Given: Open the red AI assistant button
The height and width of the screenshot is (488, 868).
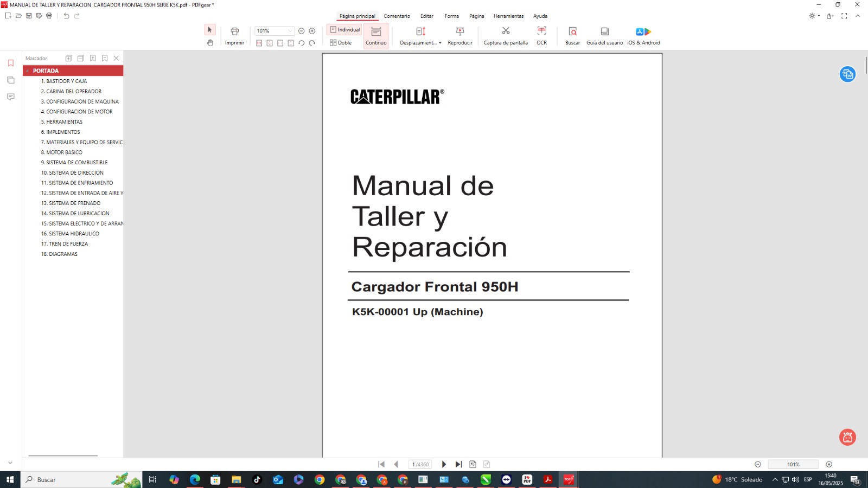Looking at the screenshot, I should [x=847, y=437].
